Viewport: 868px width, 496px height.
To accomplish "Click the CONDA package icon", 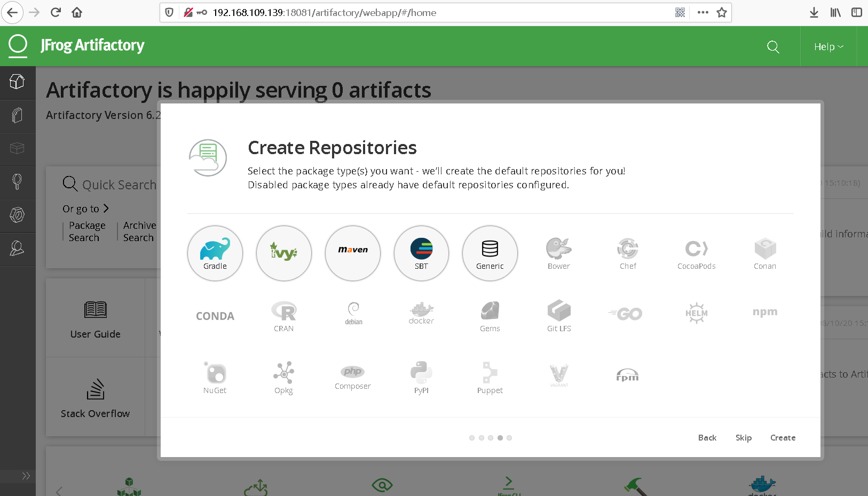I will click(215, 316).
